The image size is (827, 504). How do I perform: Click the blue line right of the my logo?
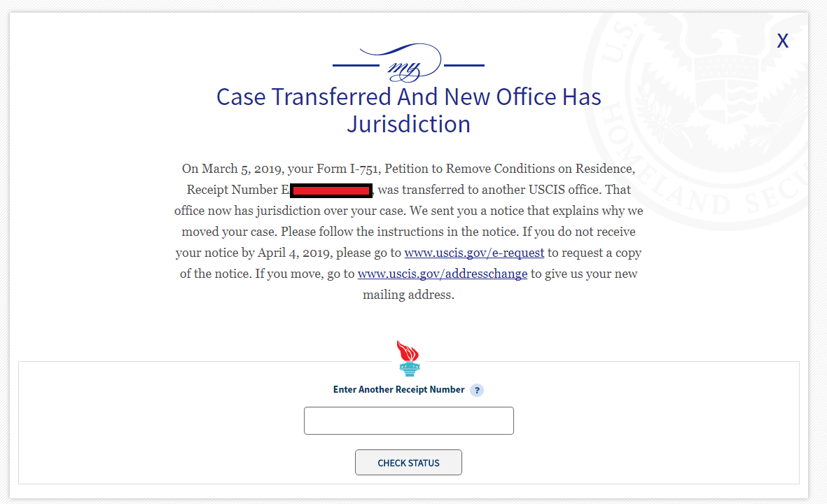464,65
